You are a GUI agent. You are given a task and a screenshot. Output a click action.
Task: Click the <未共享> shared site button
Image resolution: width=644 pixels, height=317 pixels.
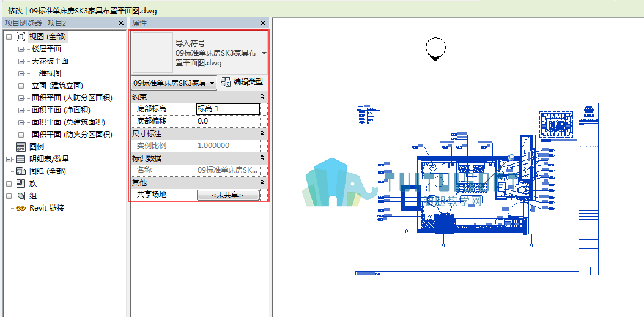228,195
